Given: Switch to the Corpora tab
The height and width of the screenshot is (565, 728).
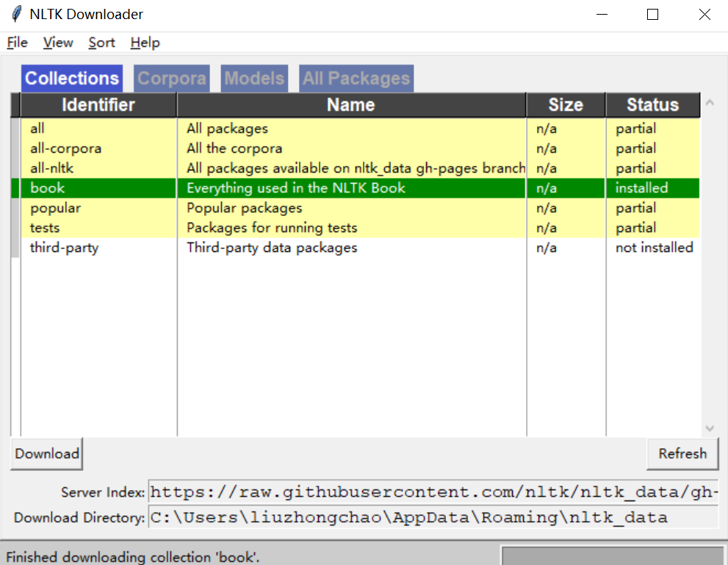Looking at the screenshot, I should 172,79.
